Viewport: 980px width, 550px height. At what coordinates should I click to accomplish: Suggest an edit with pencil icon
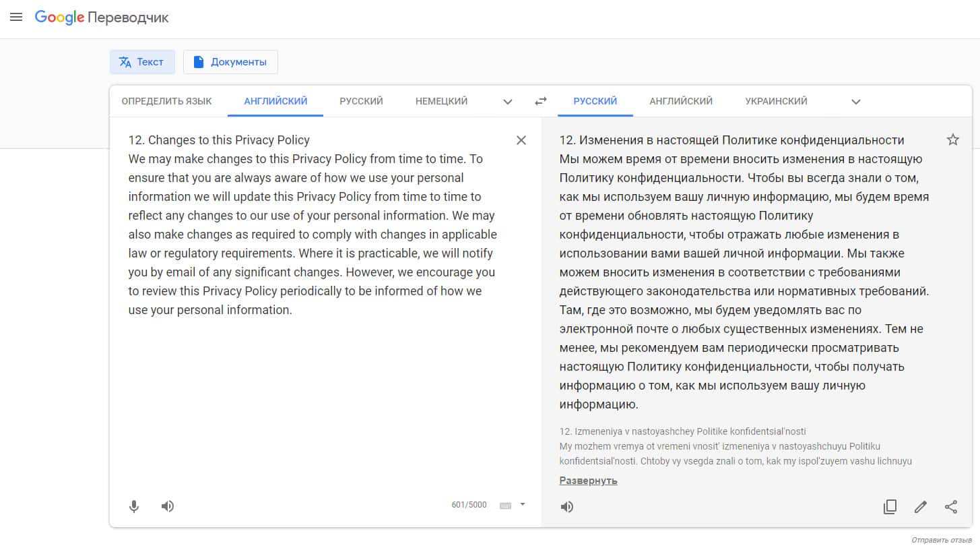pyautogui.click(x=920, y=507)
